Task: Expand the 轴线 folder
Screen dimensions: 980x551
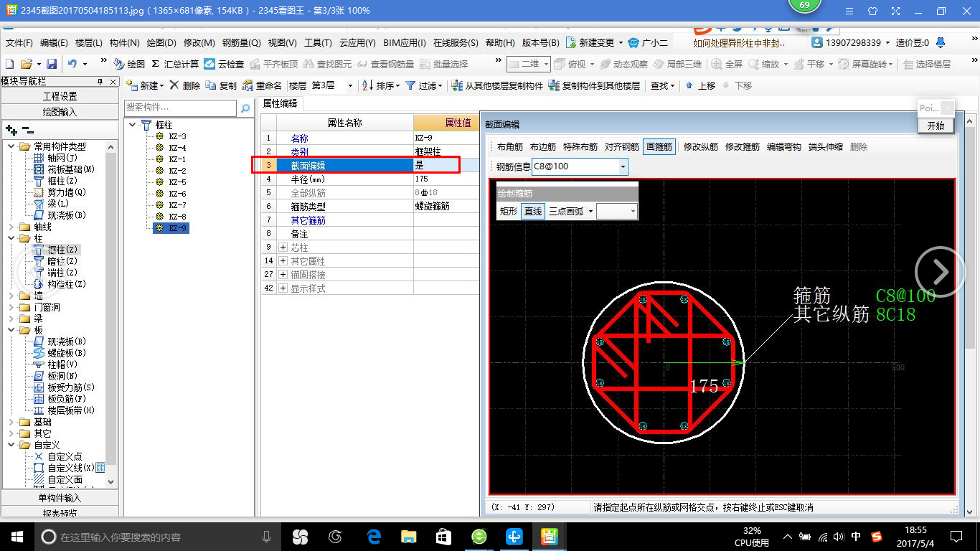Action: pyautogui.click(x=11, y=227)
